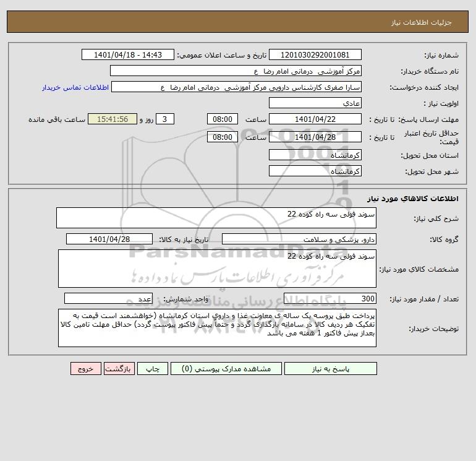Click the واحد شمارش field عدد
This screenshot has width=476, height=461.
coord(108,298)
